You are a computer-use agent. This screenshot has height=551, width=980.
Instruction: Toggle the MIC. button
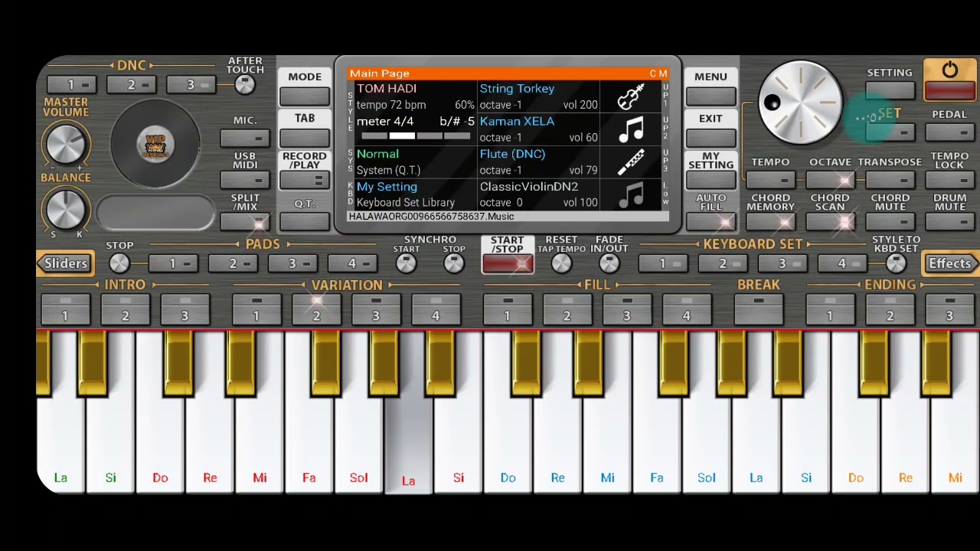pyautogui.click(x=245, y=139)
